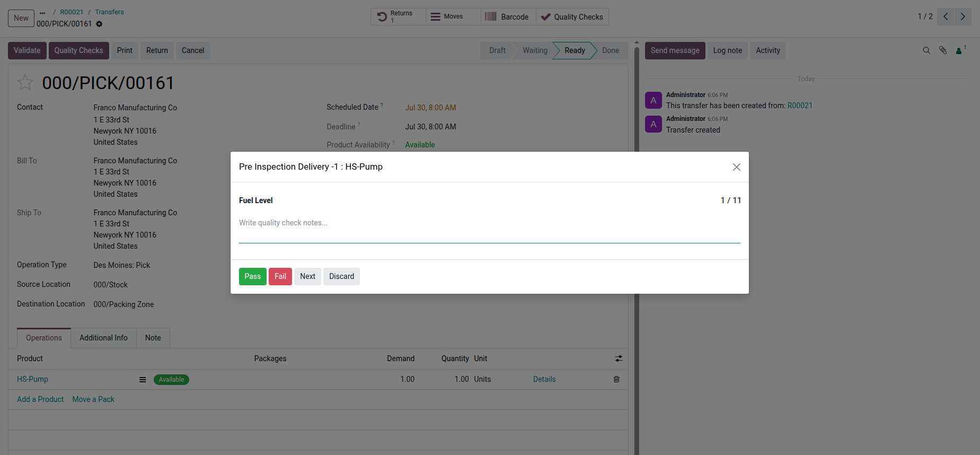Cancel the transfer
This screenshot has height=455, width=980.
193,50
